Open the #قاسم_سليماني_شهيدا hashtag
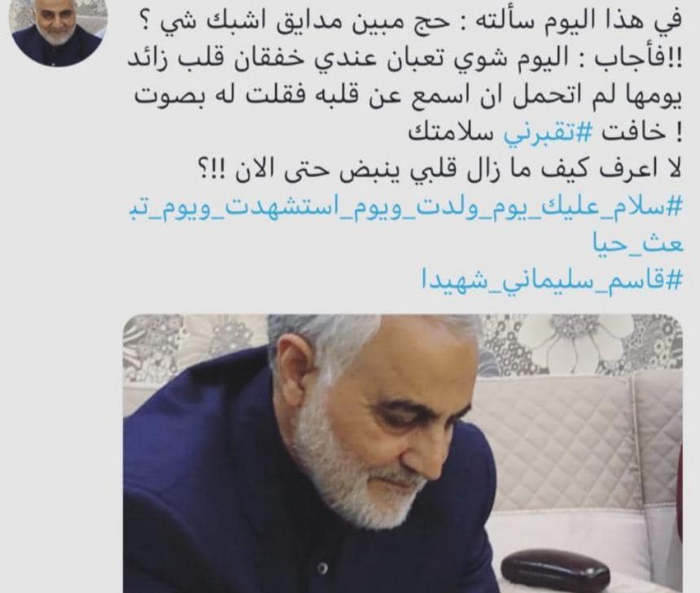The image size is (700, 593). pyautogui.click(x=552, y=280)
